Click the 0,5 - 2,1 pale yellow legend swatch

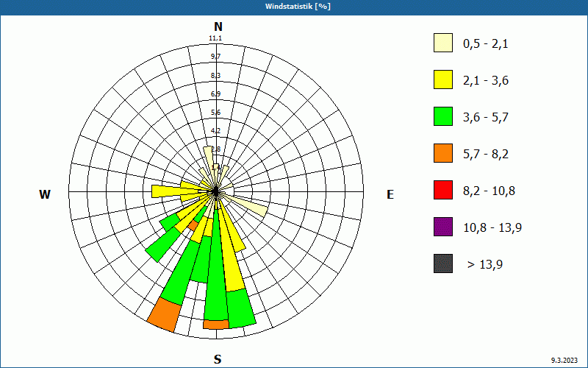pyautogui.click(x=443, y=43)
